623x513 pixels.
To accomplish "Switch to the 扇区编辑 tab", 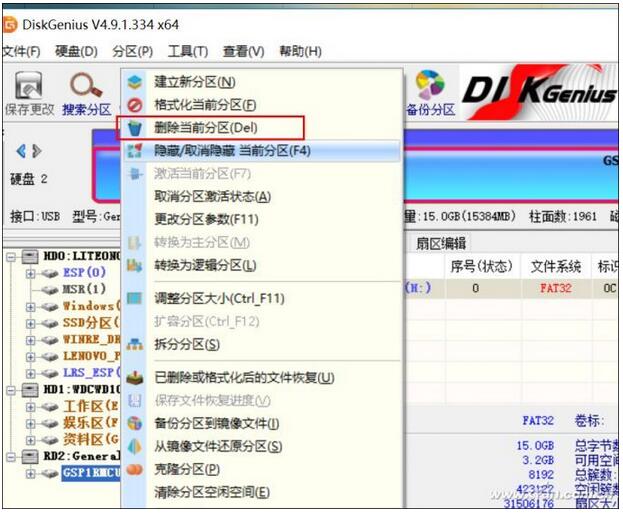I will point(440,243).
